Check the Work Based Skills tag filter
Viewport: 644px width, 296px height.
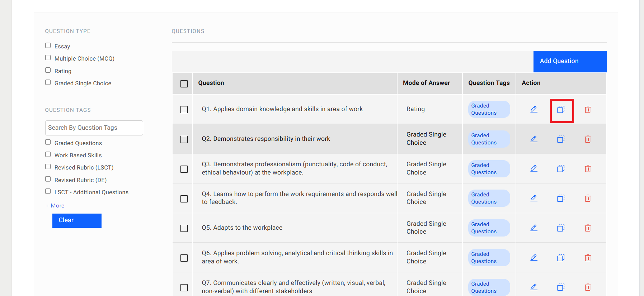(48, 154)
